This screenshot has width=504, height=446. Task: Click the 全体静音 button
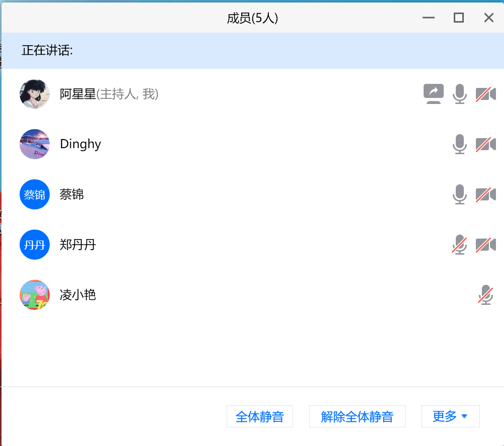tap(259, 416)
